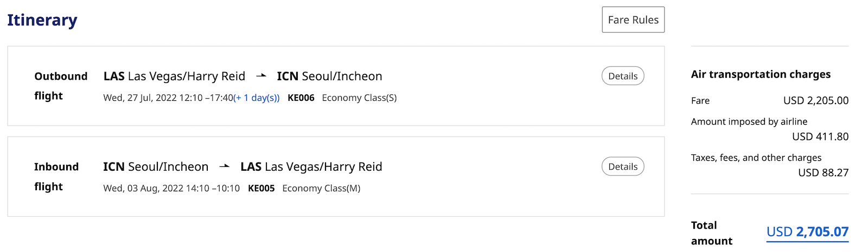
Task: Open Details for the inbound flight
Action: coord(623,167)
